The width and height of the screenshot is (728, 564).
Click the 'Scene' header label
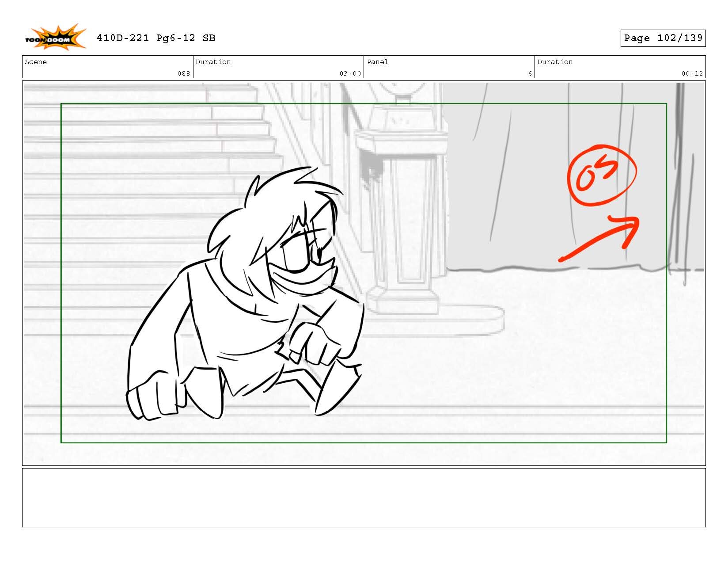(36, 62)
